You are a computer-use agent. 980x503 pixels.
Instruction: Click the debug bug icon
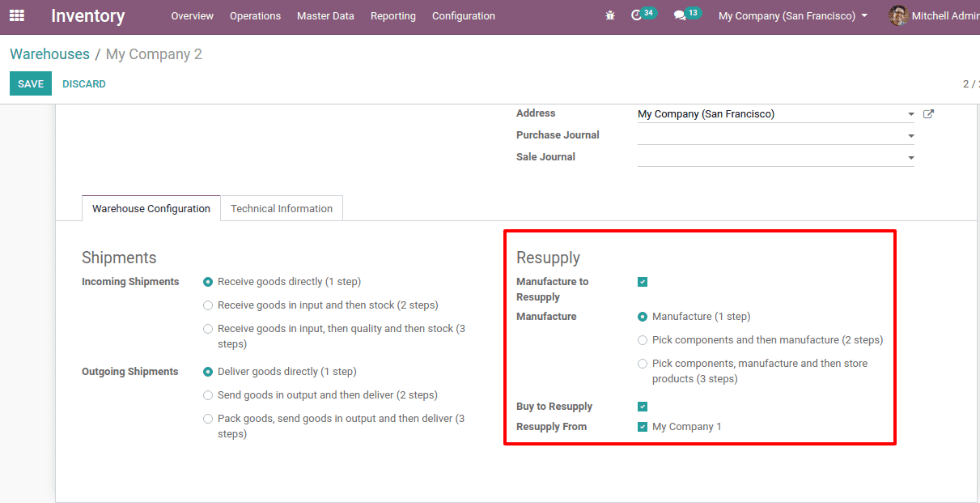(610, 15)
